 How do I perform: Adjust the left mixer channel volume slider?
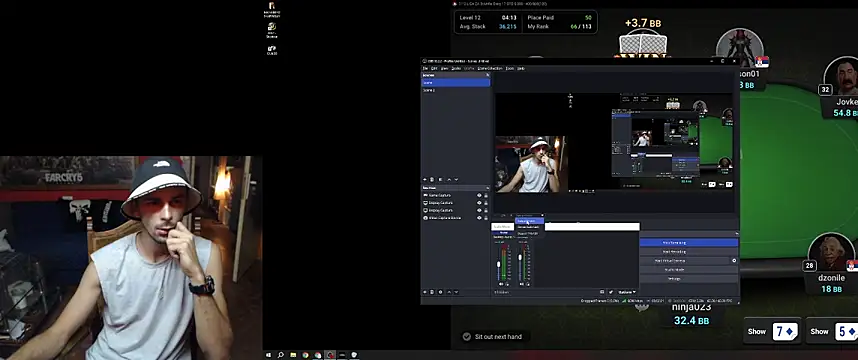(x=498, y=264)
